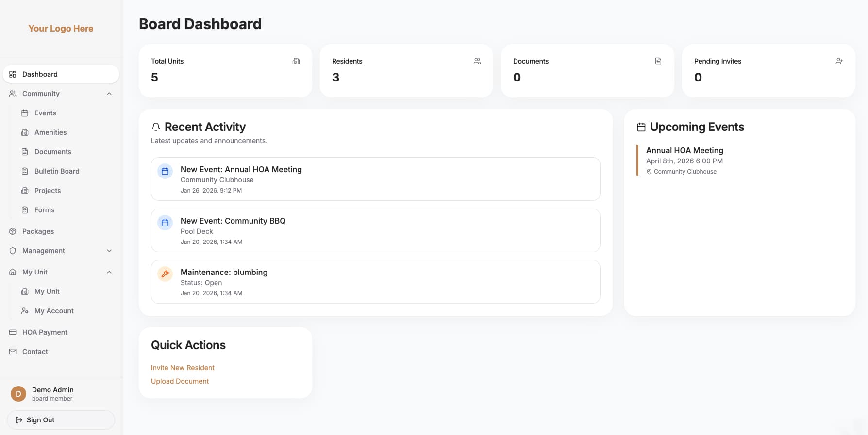Click the bell icon next to Recent Activity
This screenshot has height=435, width=868.
(155, 127)
